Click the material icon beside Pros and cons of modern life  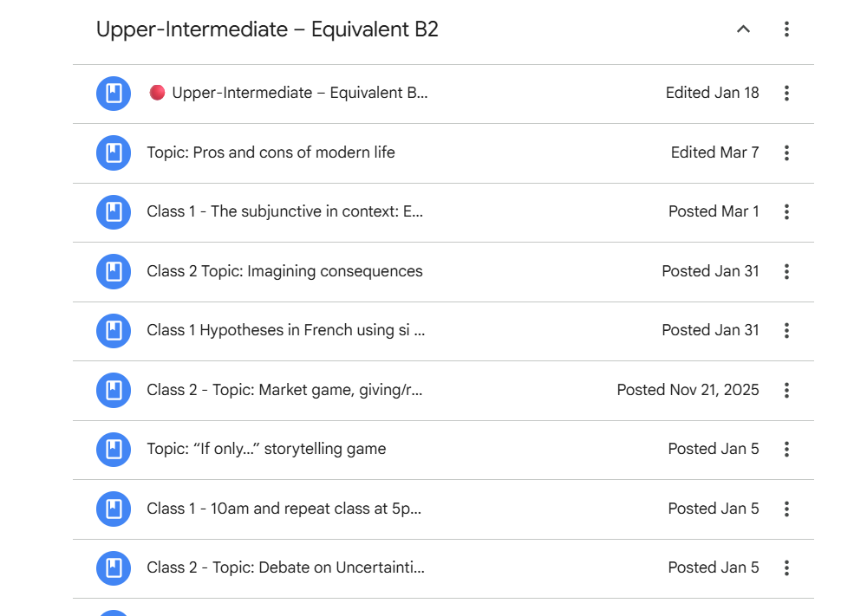[x=114, y=153]
